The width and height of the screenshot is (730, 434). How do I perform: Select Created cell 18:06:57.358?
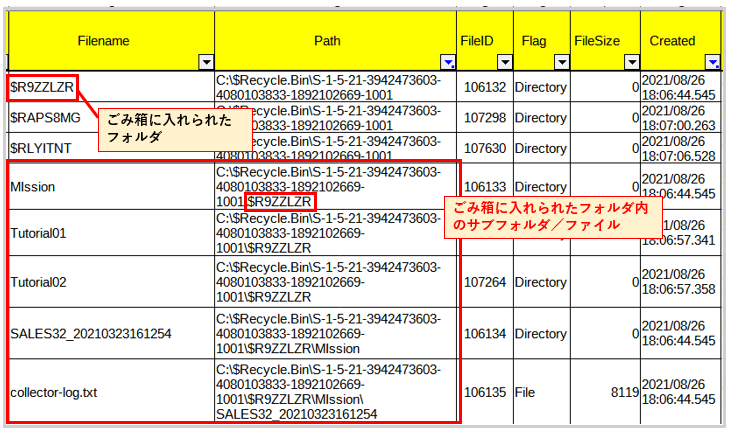[x=681, y=282]
